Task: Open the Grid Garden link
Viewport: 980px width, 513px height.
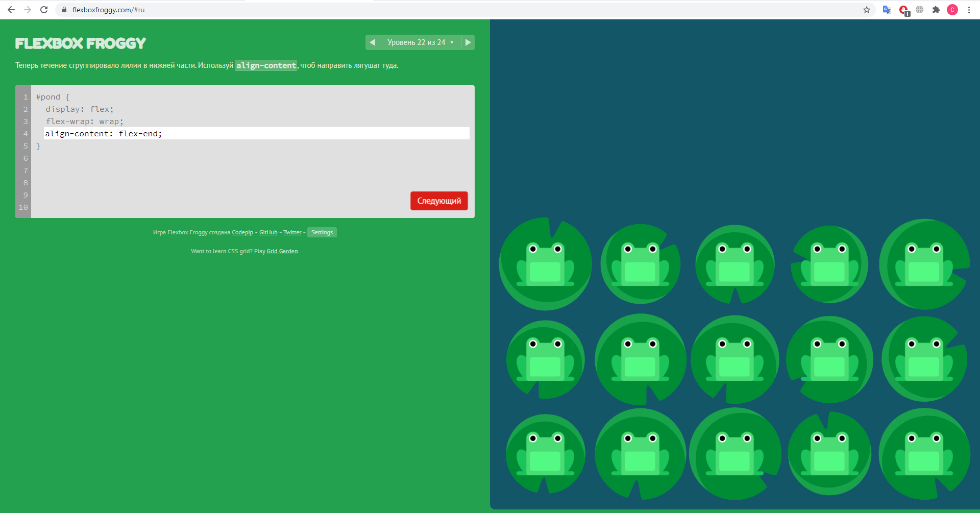Action: 282,251
